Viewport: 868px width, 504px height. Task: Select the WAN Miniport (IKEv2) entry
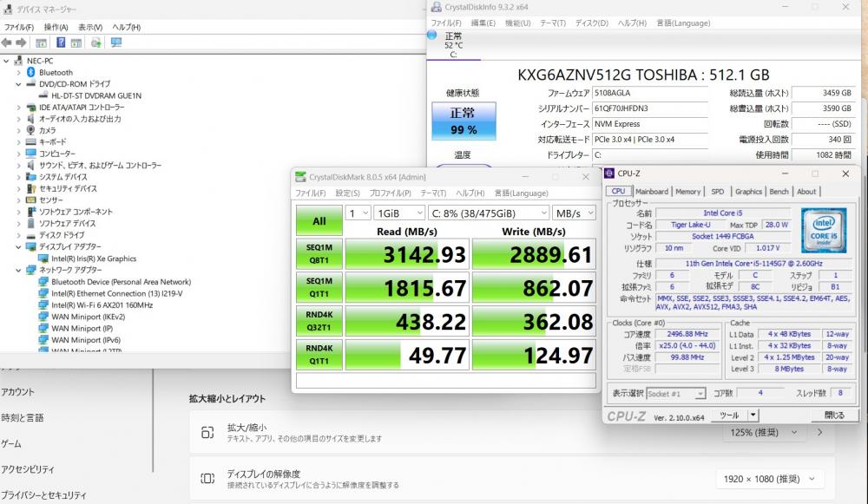click(88, 317)
